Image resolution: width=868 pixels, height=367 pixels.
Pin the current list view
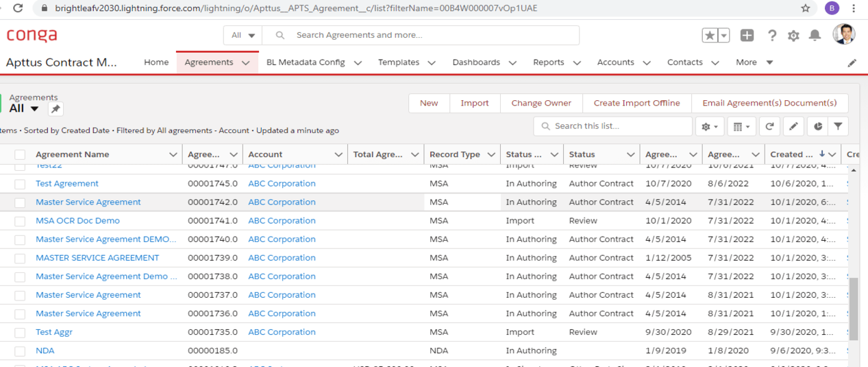55,109
